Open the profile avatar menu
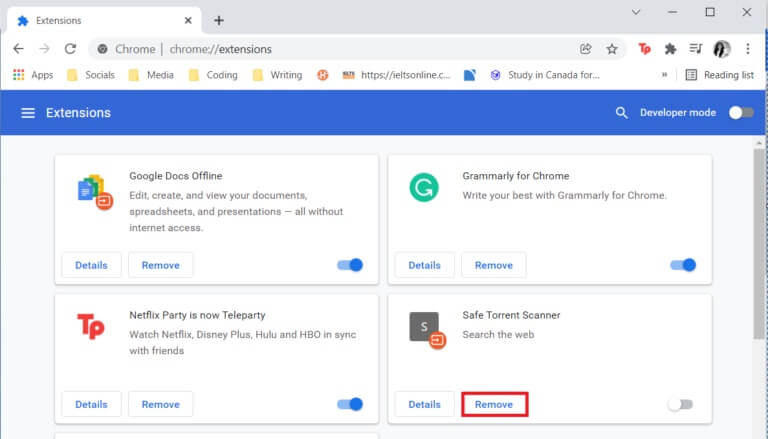Image resolution: width=768 pixels, height=439 pixels. 721,49
